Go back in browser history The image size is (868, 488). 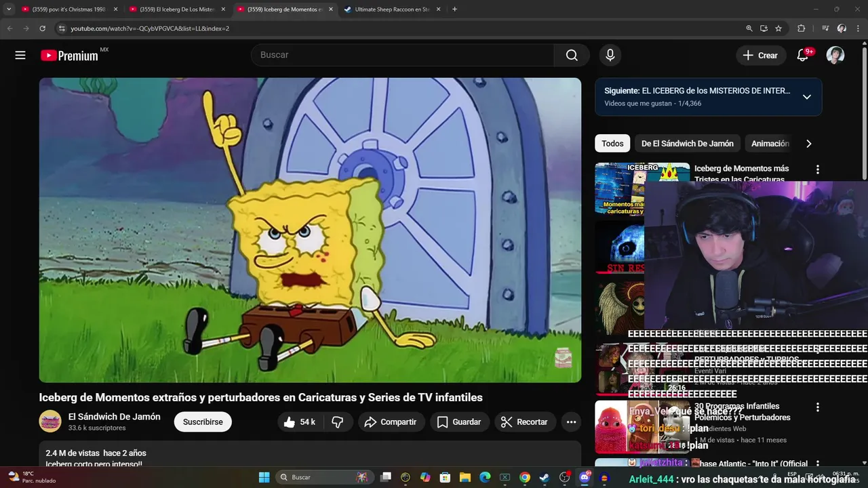(9, 28)
